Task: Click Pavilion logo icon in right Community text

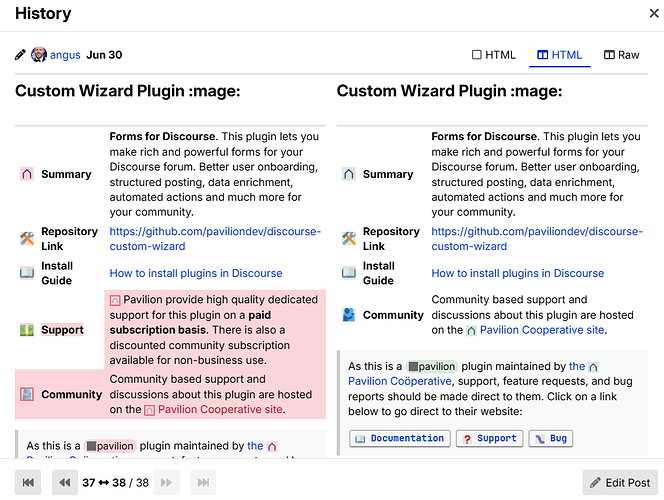Action: coord(471,331)
